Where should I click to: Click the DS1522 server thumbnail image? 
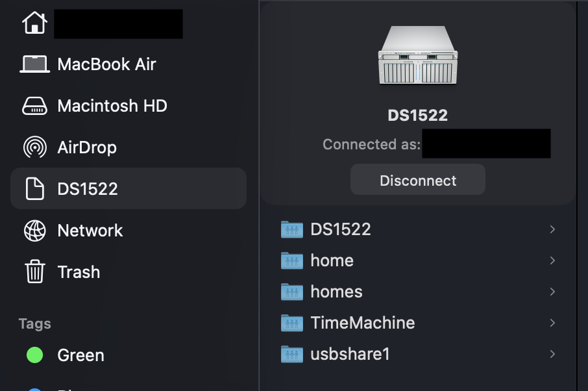[419, 55]
